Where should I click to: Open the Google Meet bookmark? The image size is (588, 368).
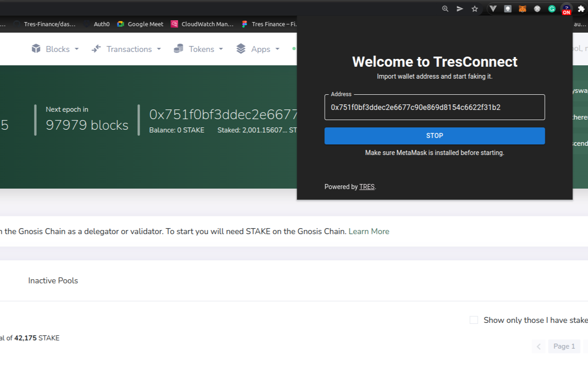click(x=140, y=24)
